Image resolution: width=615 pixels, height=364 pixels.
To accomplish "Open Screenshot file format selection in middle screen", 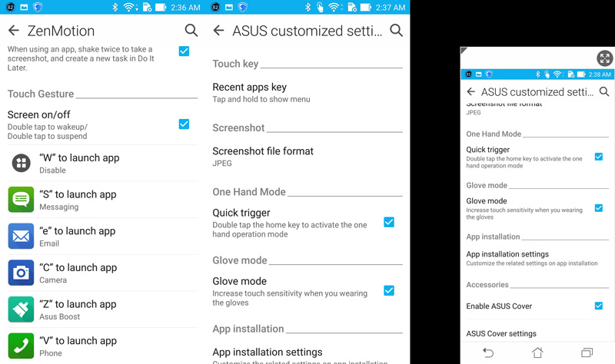I will (263, 156).
